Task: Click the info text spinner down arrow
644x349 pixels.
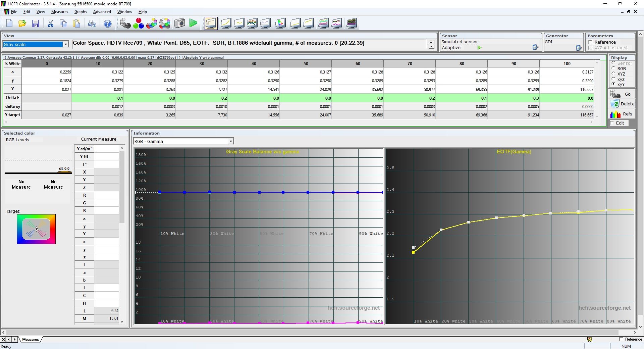Action: [x=431, y=47]
